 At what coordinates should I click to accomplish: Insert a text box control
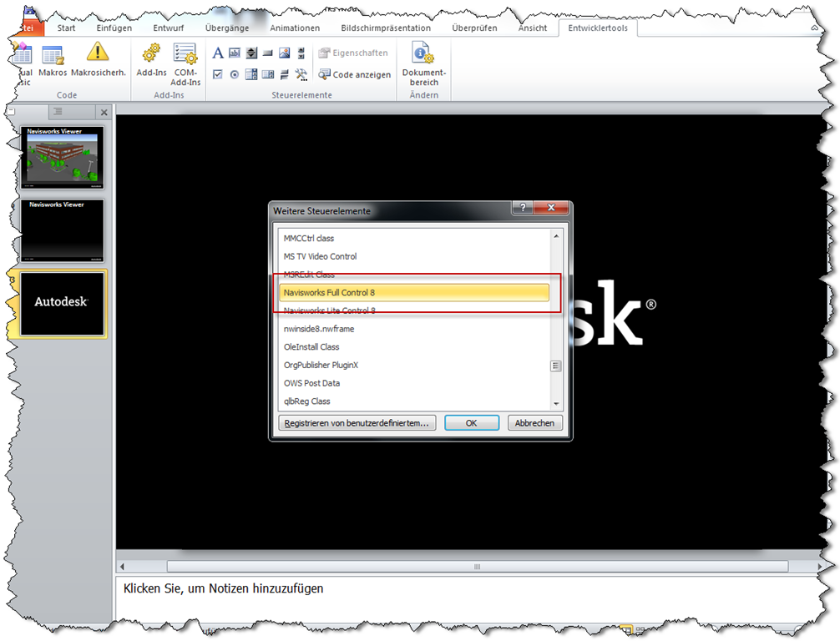tap(235, 53)
